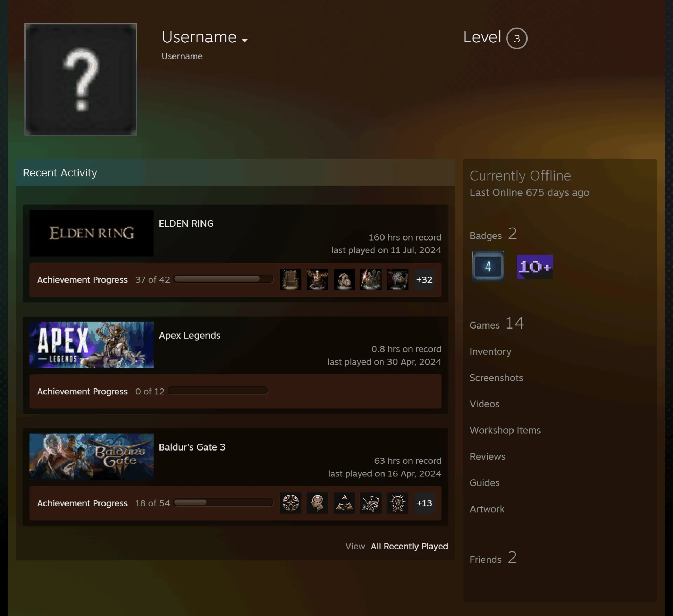Click the second Elden Ring achievement icon

318,279
